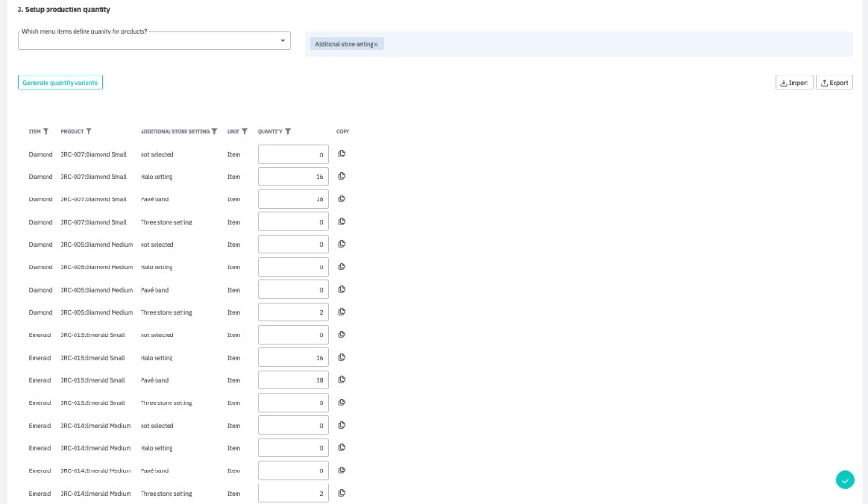Click the Export button

click(x=834, y=82)
